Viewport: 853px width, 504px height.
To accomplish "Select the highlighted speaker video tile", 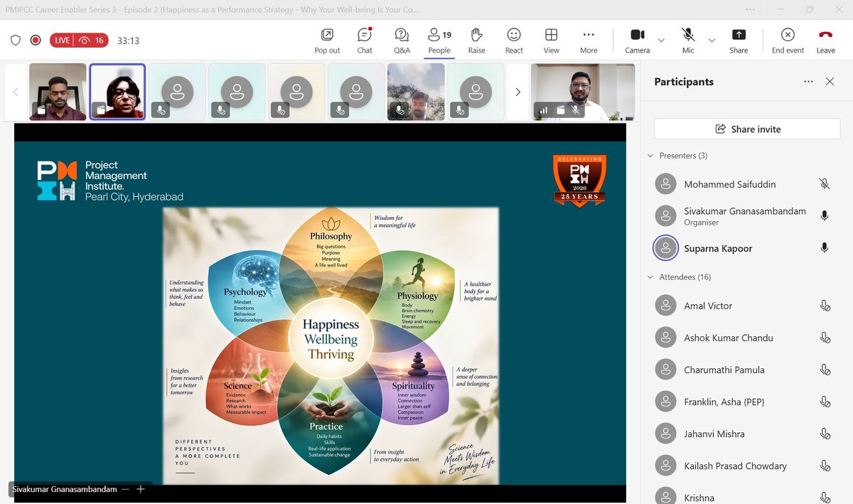I will [117, 92].
